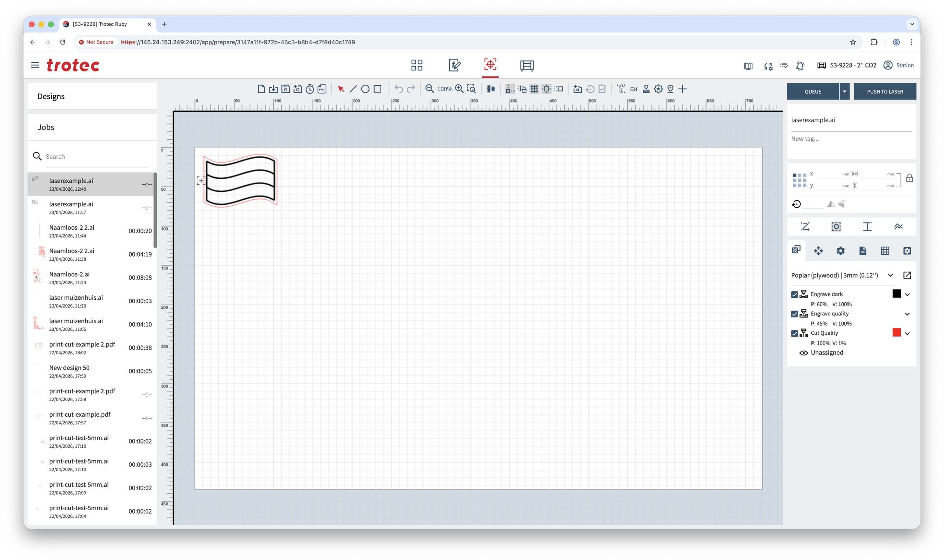944x560 pixels.
Task: Click the calculate job time stopwatch icon
Action: tap(310, 89)
